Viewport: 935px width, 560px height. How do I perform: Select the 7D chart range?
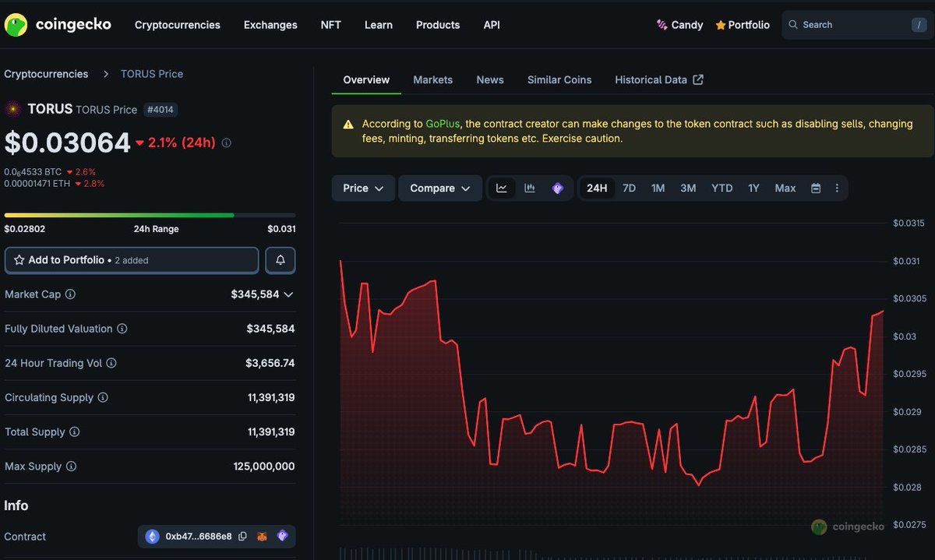click(629, 188)
